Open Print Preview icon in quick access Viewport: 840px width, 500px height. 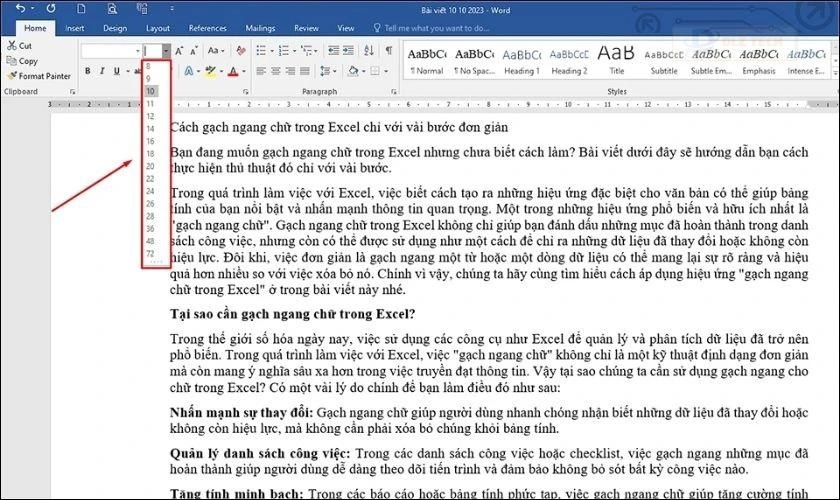(x=111, y=9)
